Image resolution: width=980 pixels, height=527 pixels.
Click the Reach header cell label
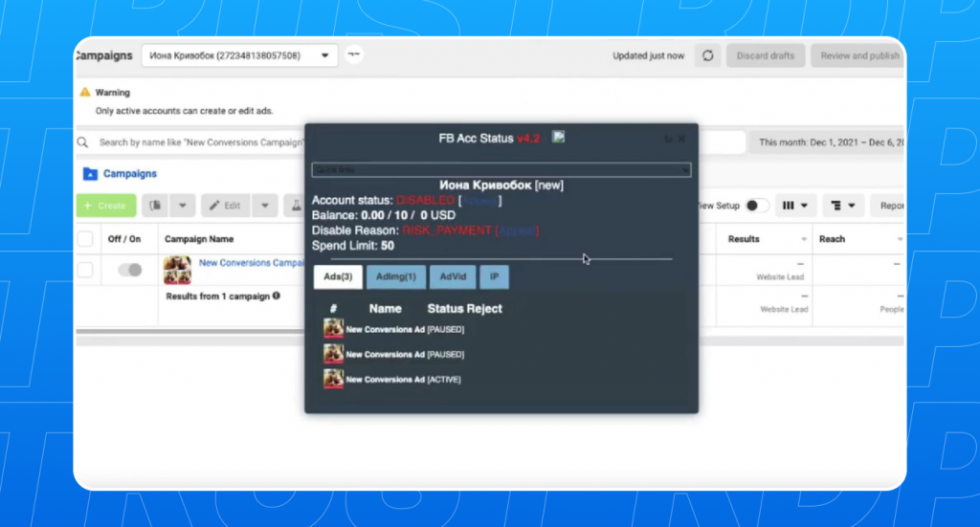(832, 239)
